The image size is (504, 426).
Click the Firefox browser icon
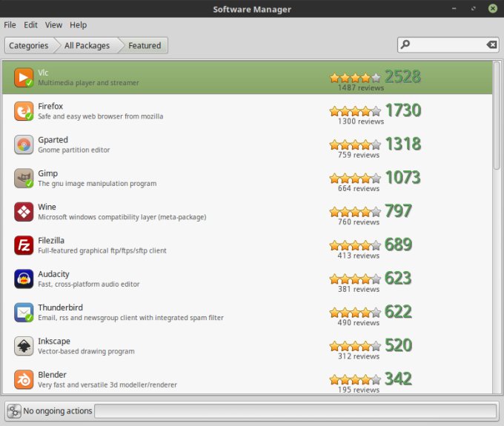pos(24,111)
